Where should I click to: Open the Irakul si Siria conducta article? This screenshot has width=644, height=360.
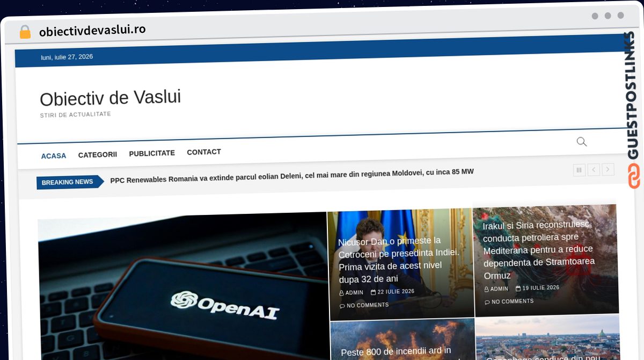click(539, 250)
